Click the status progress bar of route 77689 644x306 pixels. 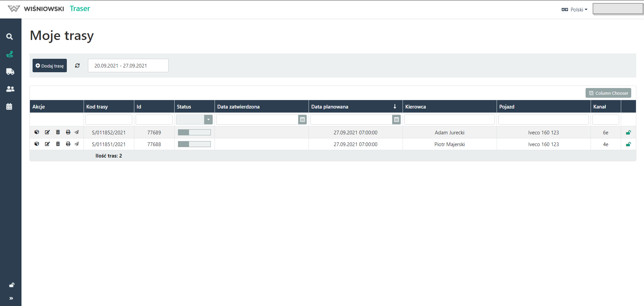[x=194, y=133]
